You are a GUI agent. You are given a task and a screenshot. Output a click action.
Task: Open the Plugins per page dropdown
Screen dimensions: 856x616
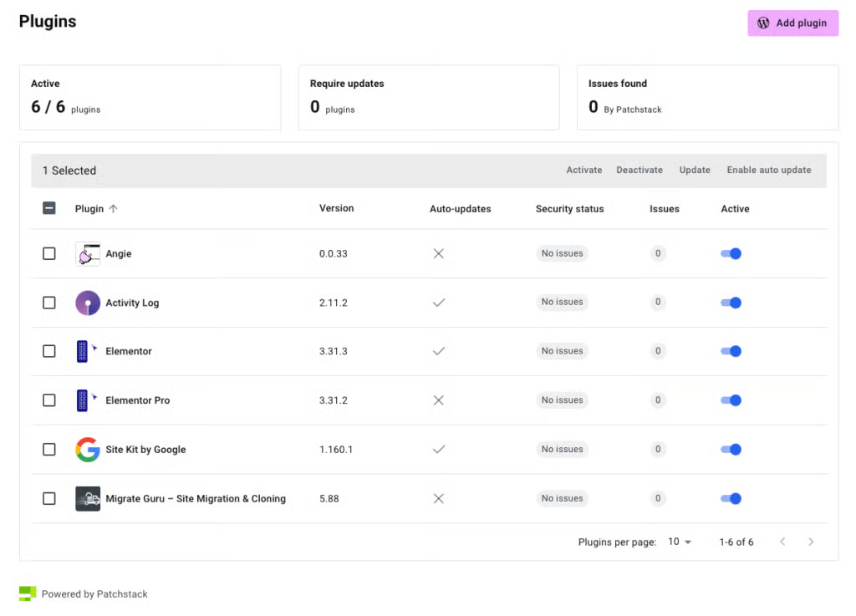click(x=680, y=542)
